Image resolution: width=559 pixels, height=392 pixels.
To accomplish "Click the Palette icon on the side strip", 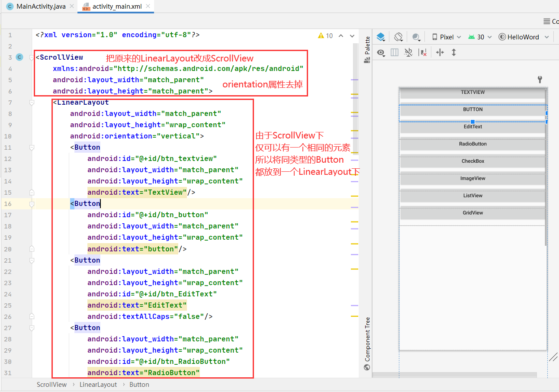I will point(367,61).
